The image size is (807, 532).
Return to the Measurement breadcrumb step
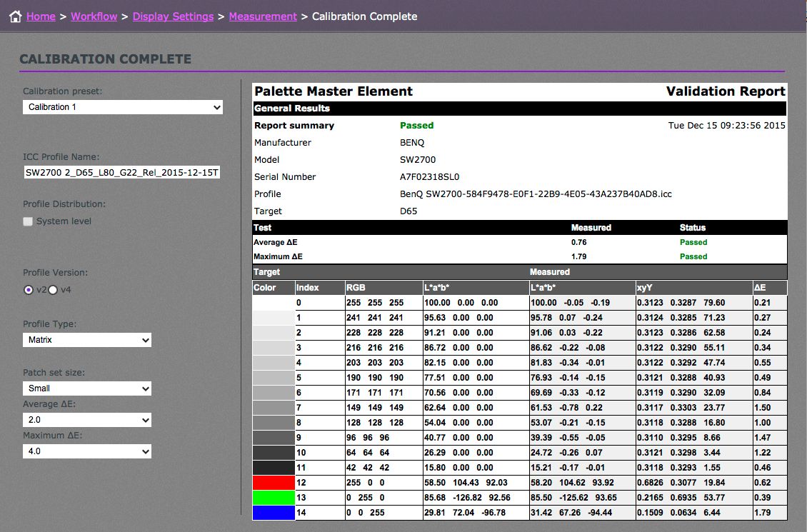(262, 16)
